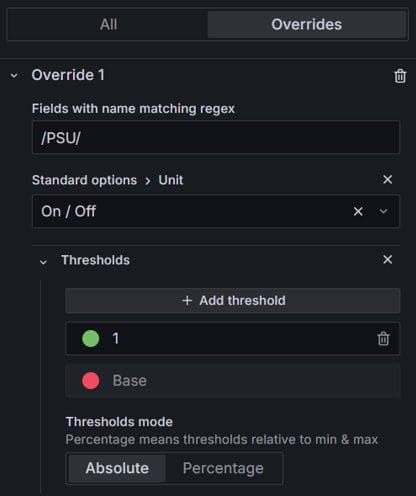
Task: Open the green threshold color picker
Action: tap(91, 339)
